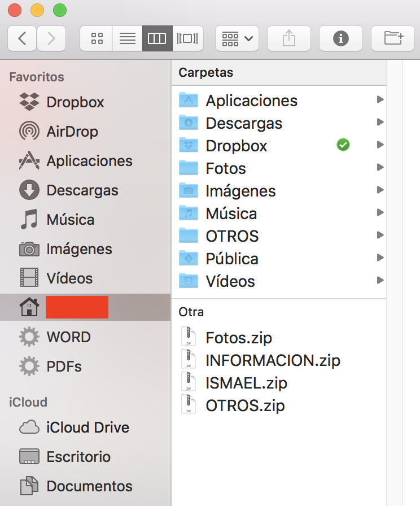Click the Dropbox folder sync checkmark
This screenshot has height=506, width=420.
click(x=343, y=145)
